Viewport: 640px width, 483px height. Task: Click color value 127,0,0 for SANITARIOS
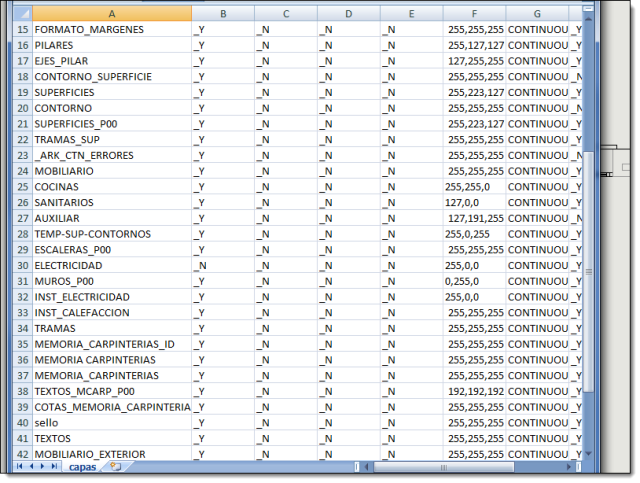[474, 203]
